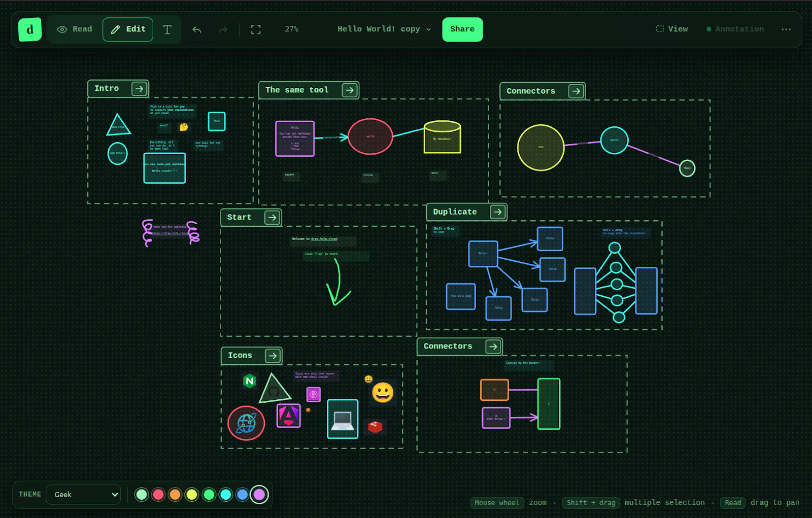This screenshot has height=518, width=812.
Task: Click the arrow on the Icons frame
Action: pyautogui.click(x=273, y=356)
